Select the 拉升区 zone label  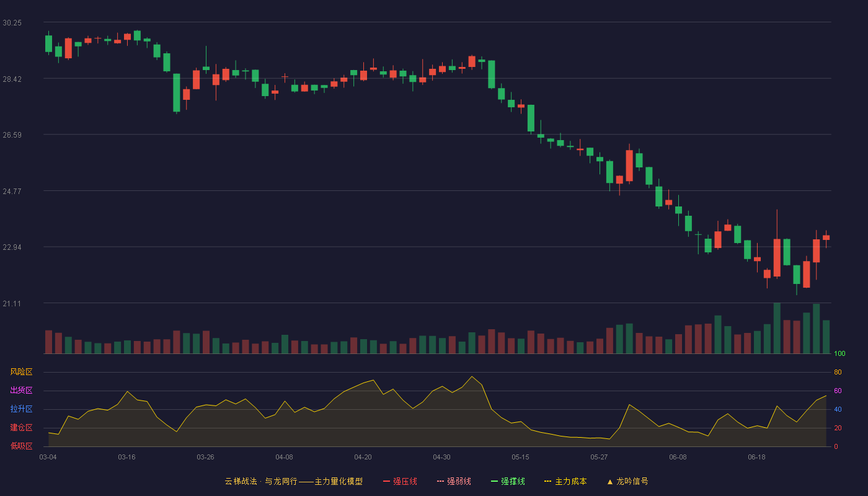[21, 409]
